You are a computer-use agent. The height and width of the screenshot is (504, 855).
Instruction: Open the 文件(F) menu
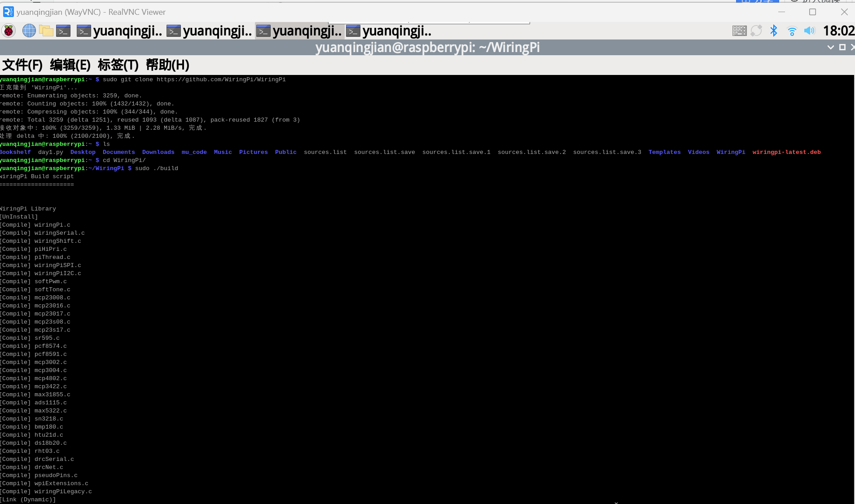(22, 65)
